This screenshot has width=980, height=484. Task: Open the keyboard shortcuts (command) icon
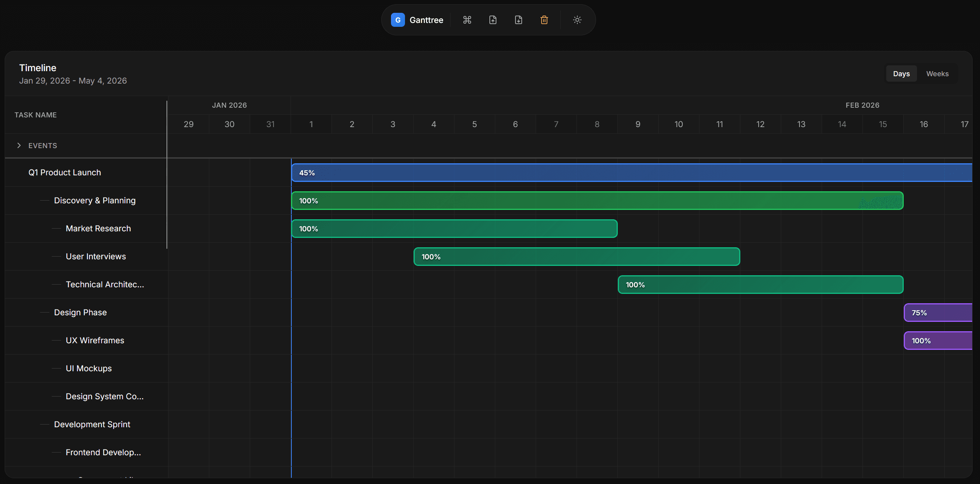(x=466, y=19)
